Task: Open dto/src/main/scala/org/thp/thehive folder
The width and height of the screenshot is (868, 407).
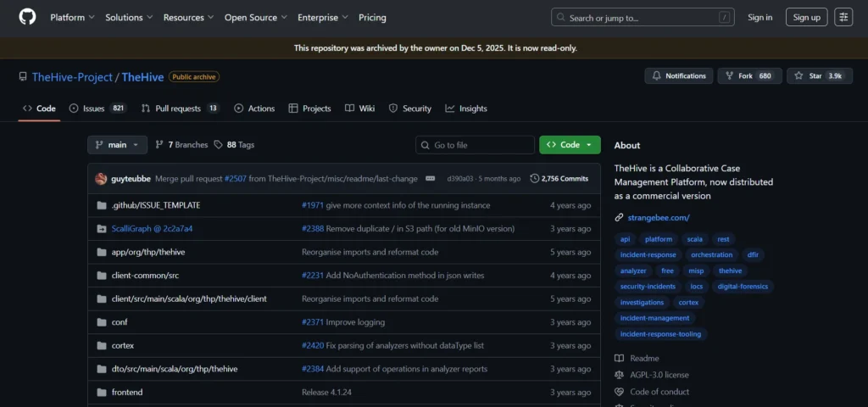Action: 175,369
